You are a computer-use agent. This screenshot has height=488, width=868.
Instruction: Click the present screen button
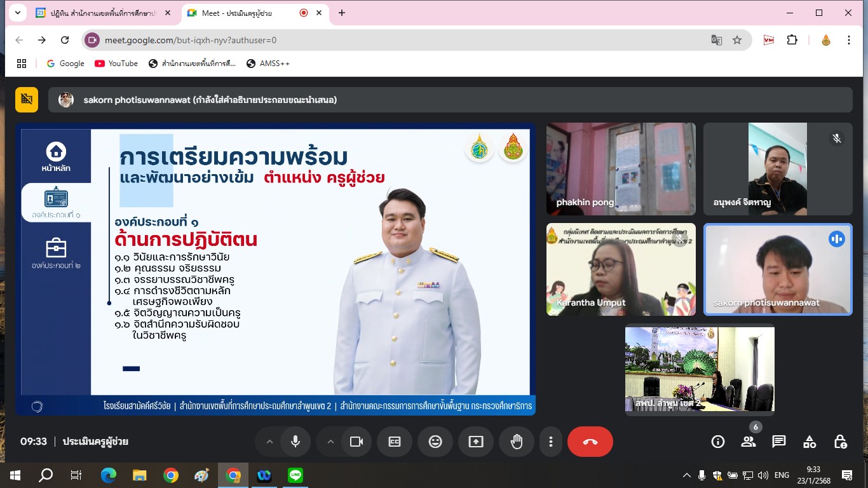[x=476, y=442]
